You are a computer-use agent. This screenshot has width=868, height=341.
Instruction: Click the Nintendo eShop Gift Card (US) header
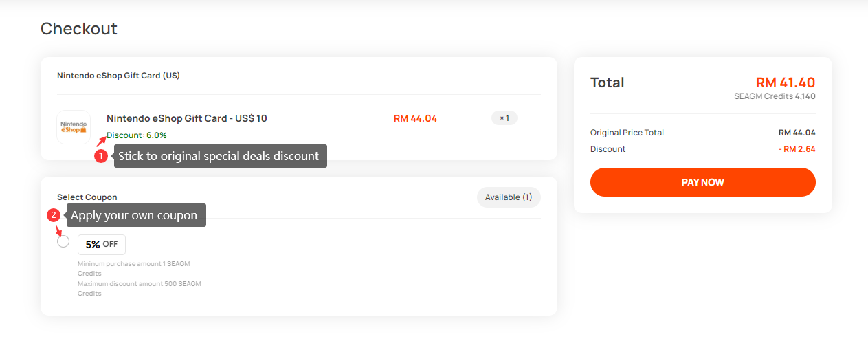[118, 76]
